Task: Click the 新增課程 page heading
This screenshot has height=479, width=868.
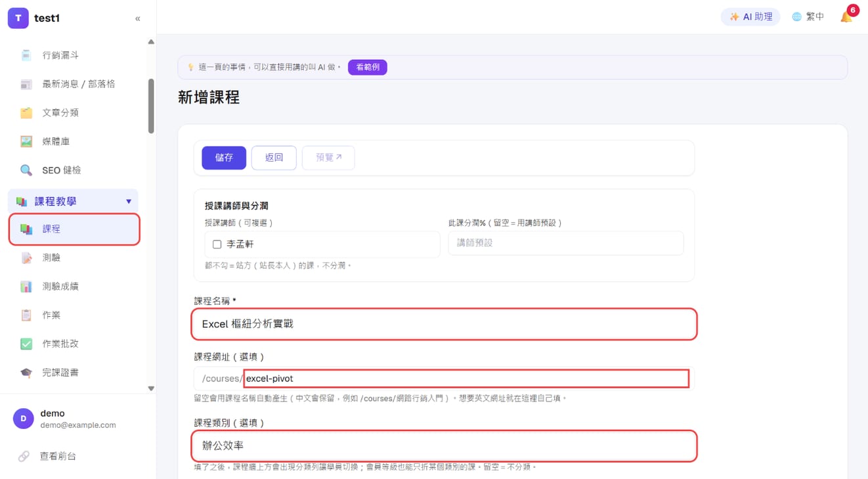Action: point(209,98)
